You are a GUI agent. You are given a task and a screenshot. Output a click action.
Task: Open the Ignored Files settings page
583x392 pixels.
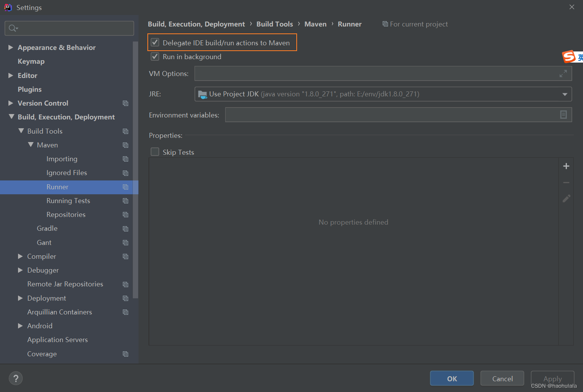click(x=67, y=173)
